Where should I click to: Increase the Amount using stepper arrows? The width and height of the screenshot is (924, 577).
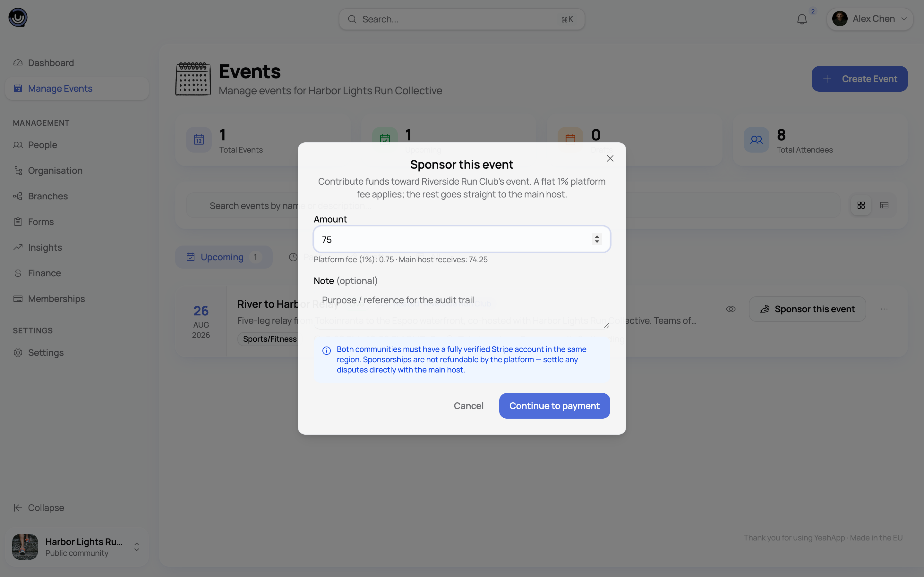pyautogui.click(x=597, y=236)
